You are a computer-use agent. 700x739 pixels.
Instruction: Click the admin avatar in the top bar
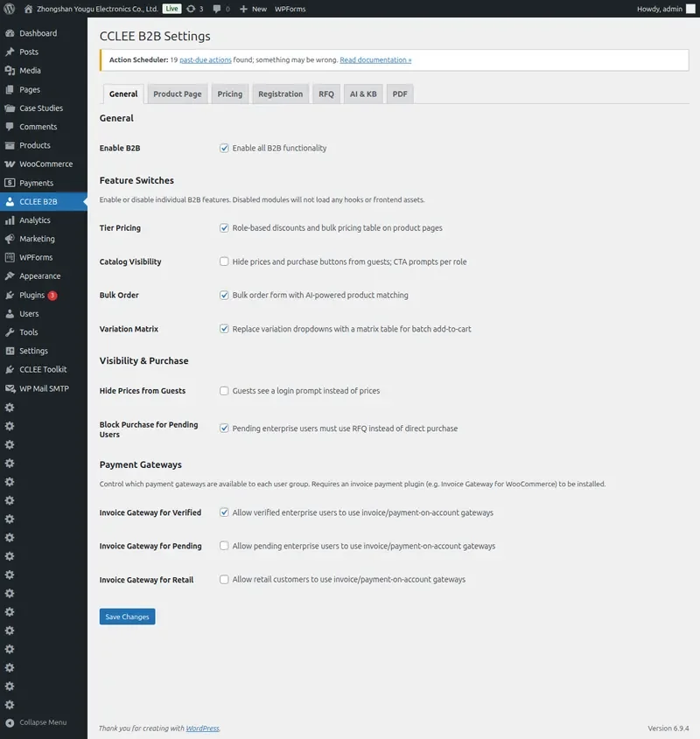pos(690,9)
